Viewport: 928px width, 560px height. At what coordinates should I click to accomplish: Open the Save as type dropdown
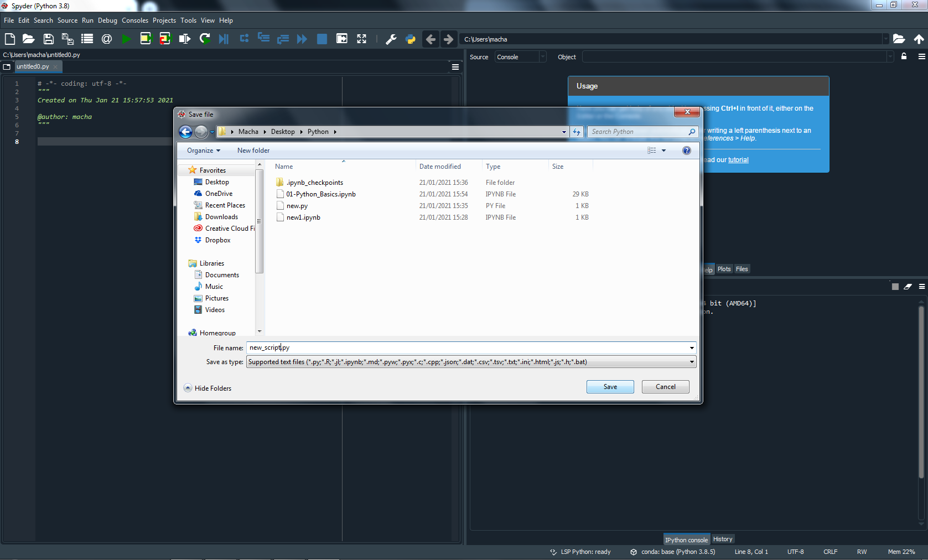tap(691, 362)
